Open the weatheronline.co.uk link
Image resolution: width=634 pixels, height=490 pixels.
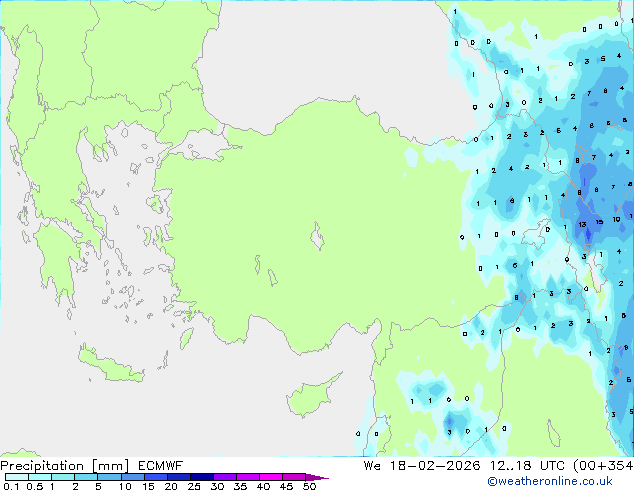tap(550, 481)
